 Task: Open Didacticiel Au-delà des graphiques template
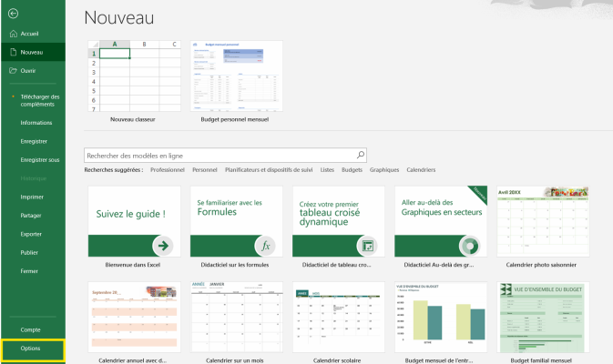[441, 221]
